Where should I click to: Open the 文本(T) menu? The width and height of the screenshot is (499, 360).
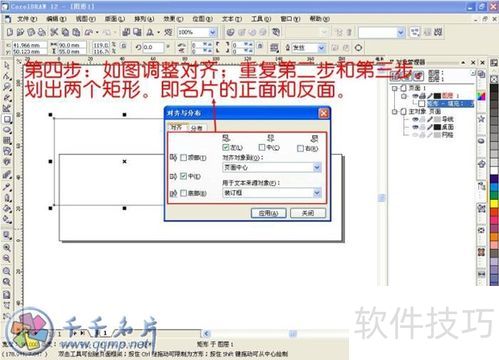pyautogui.click(x=232, y=19)
